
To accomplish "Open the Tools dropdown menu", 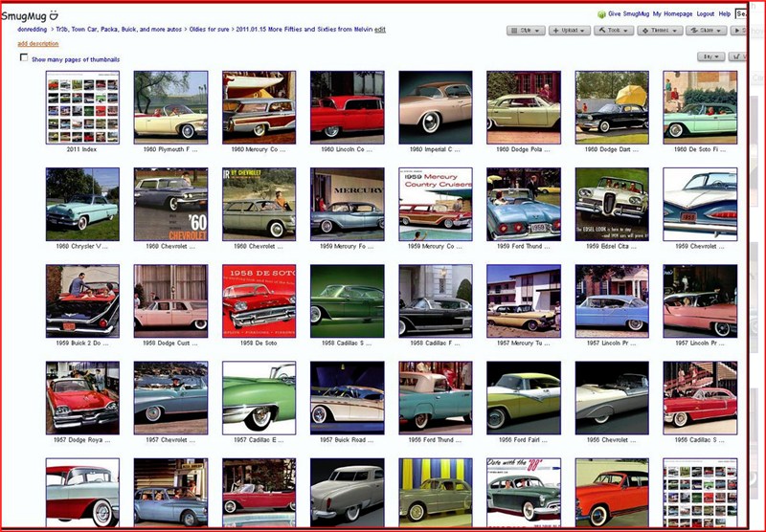I will 614,31.
